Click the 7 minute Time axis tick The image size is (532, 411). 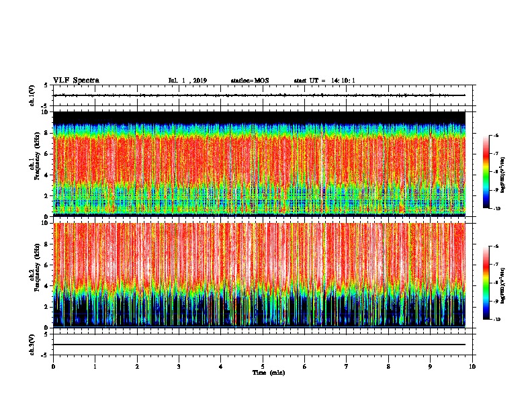(347, 367)
